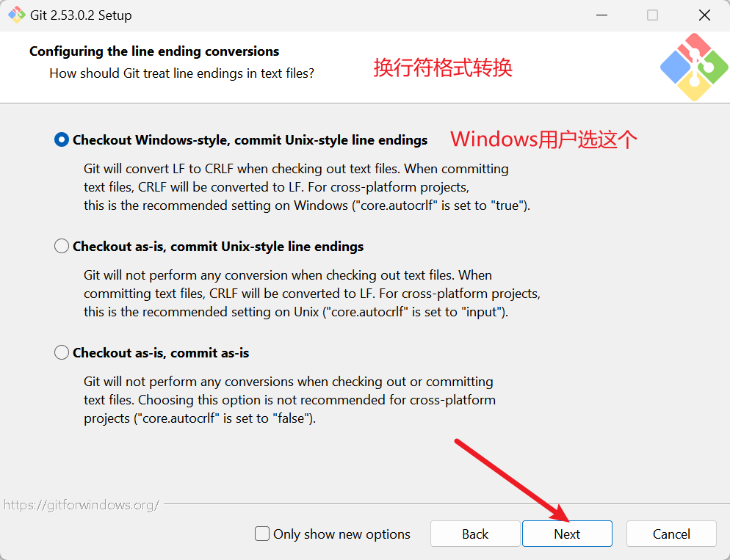Click the Back button
Viewport: 730px width, 560px height.
coord(475,534)
